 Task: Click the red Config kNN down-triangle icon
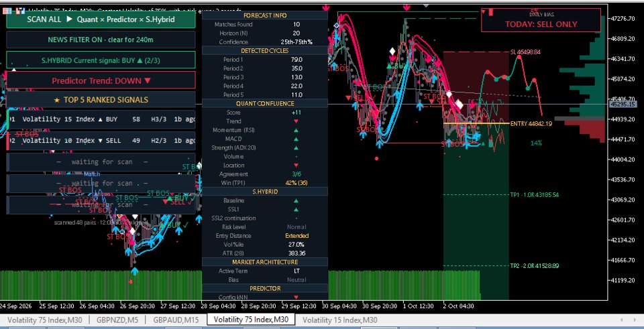[x=296, y=298]
